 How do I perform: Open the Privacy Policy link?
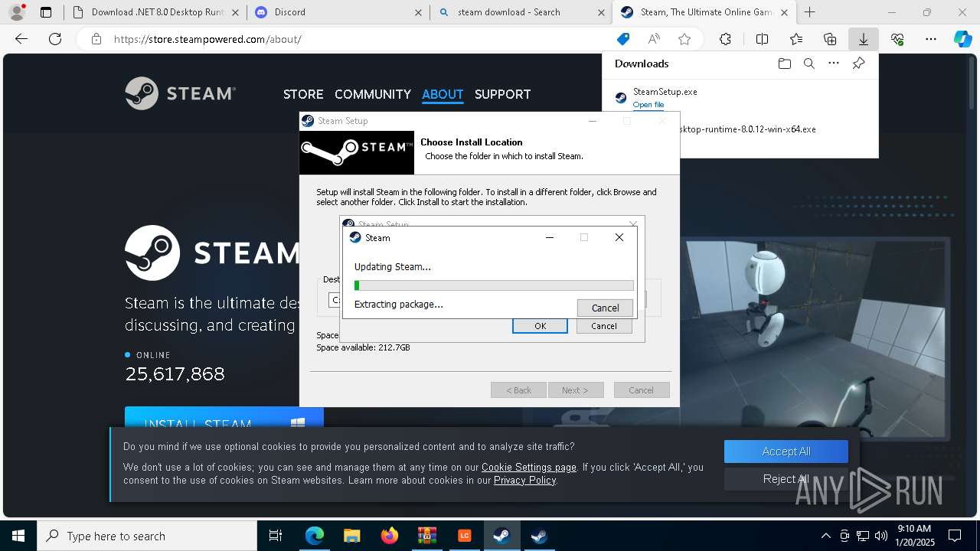(x=525, y=480)
